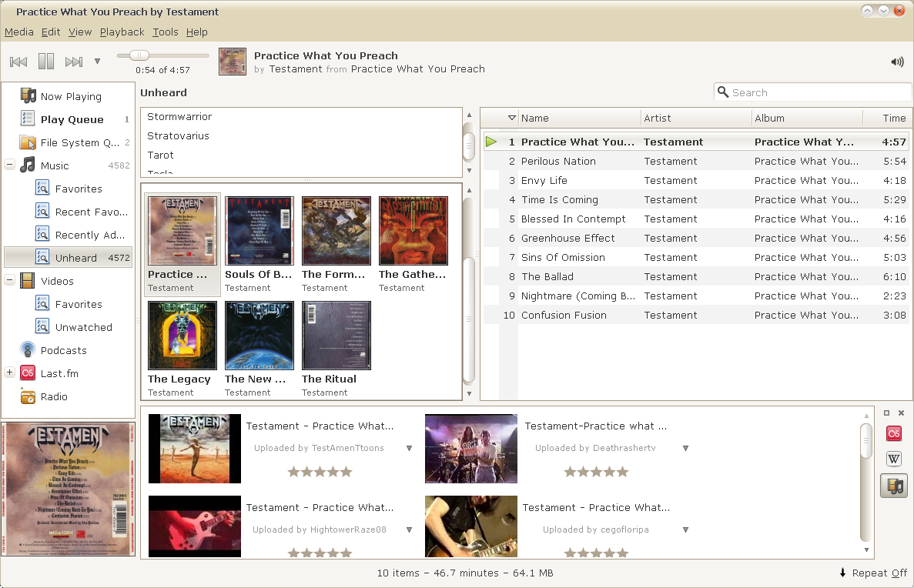914x588 pixels.
Task: Open Deathrashertv video options dropdown
Action: 685,448
